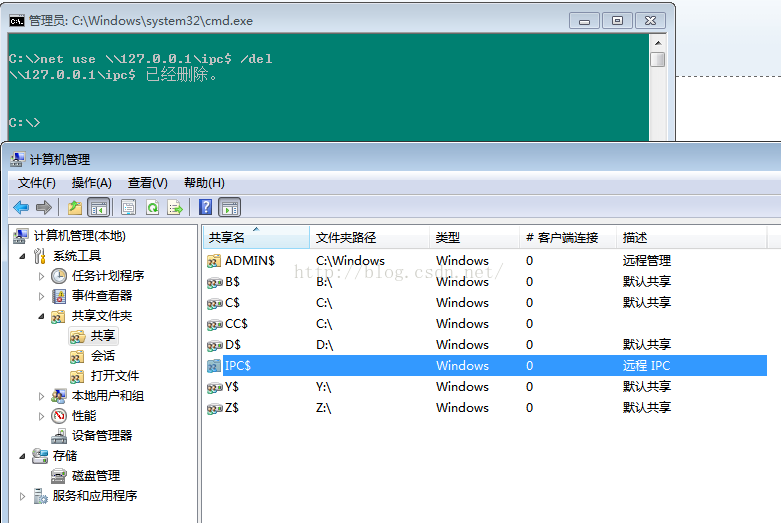Screen dimensions: 781x523
Task: Click 设备管理器 device icon
Action: point(59,436)
